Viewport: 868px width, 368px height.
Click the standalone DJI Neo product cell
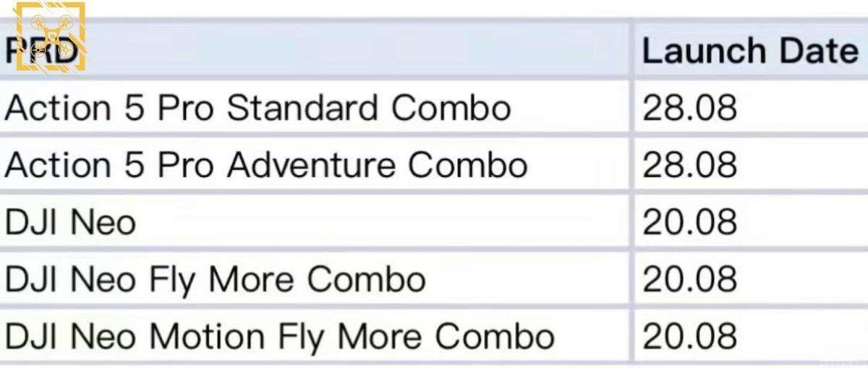(x=70, y=222)
